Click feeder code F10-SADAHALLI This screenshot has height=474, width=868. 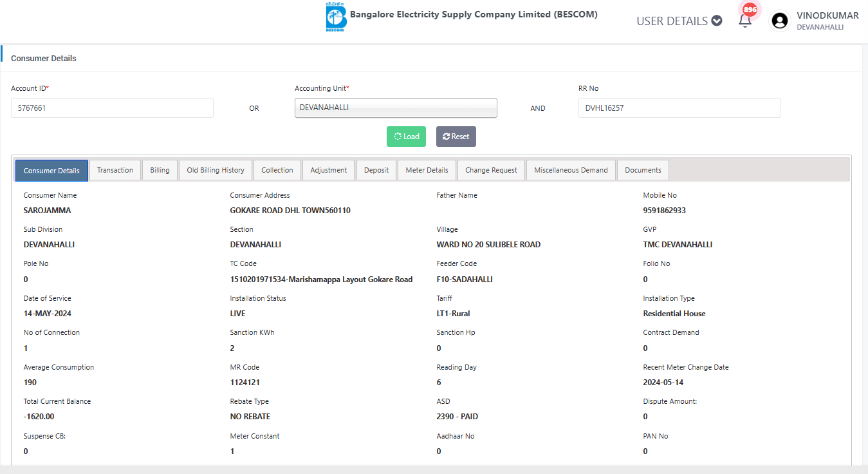pyautogui.click(x=465, y=280)
